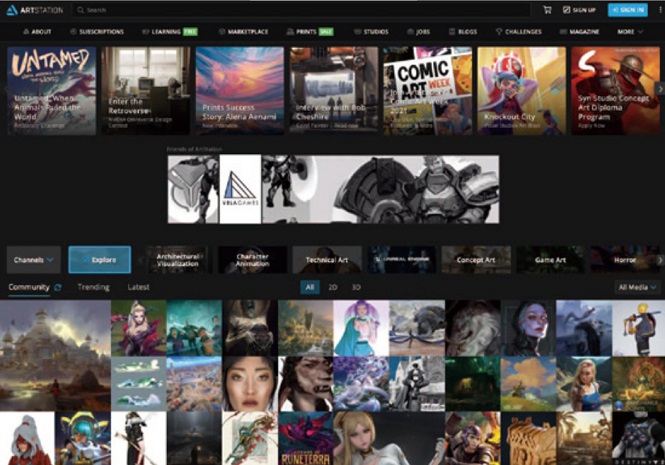Click the Explore button

pos(100,260)
